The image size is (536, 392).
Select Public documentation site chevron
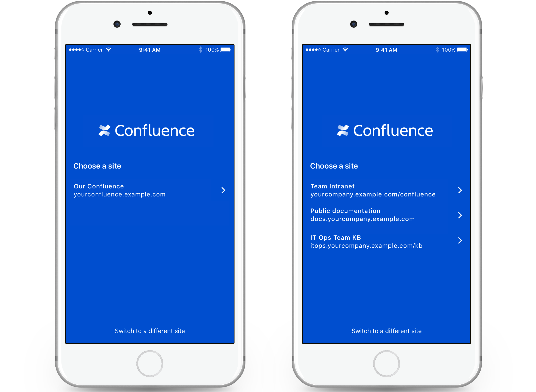click(x=461, y=216)
